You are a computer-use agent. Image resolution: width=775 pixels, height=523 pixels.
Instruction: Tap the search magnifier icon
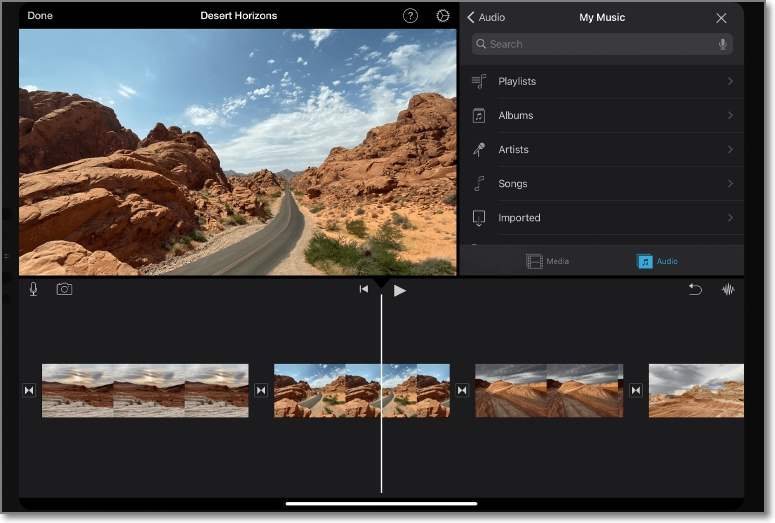[x=480, y=44]
